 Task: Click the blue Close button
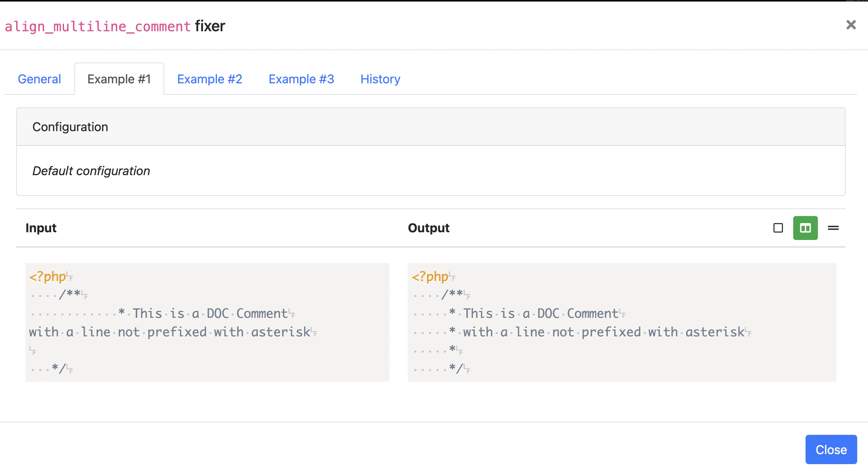click(x=831, y=449)
